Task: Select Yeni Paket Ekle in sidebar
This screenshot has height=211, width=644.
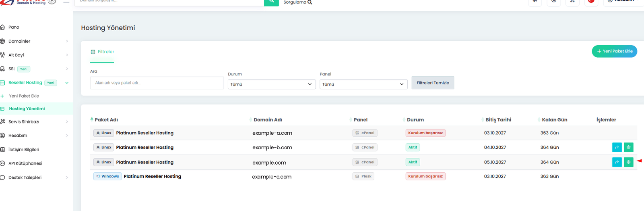Action: pyautogui.click(x=24, y=96)
